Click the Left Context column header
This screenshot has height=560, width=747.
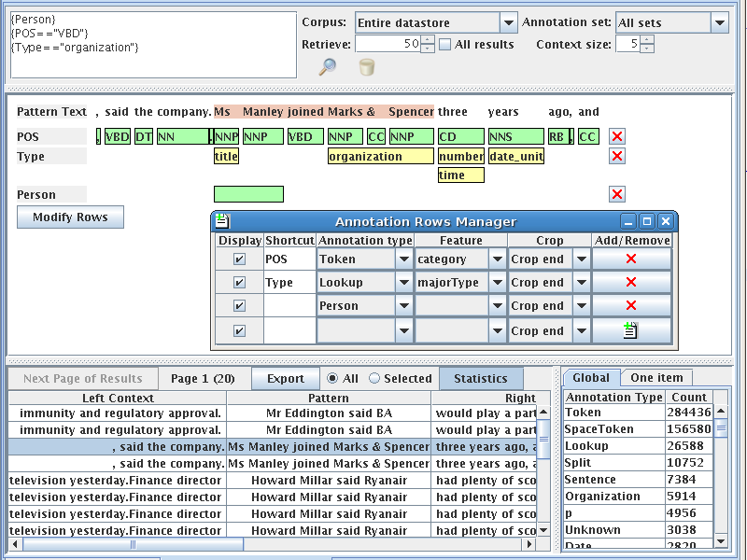click(x=118, y=399)
